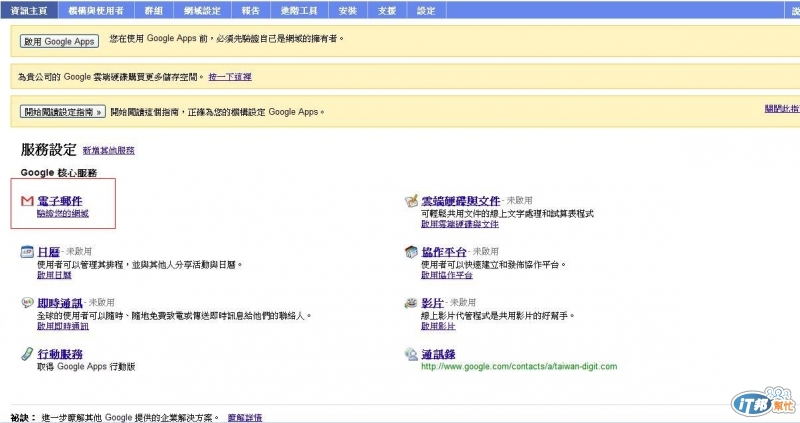
Task: Open the 協作平台 service link
Action: point(444,252)
